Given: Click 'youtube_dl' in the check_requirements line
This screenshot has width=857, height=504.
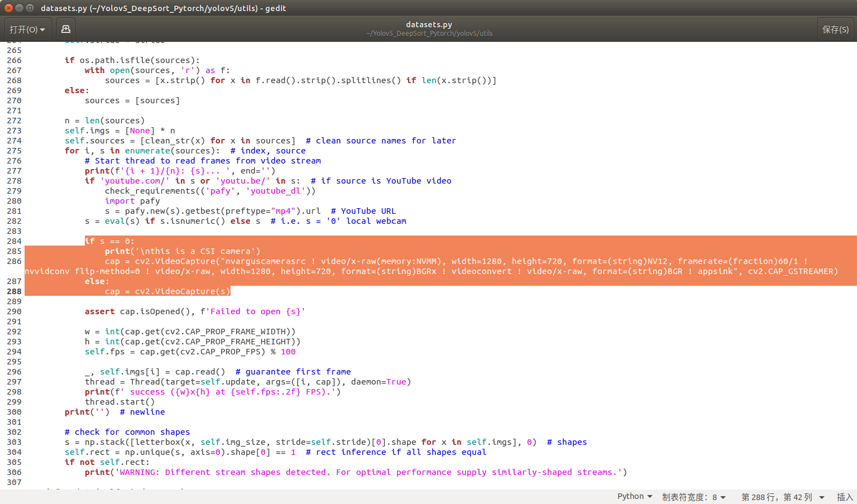Looking at the screenshot, I should pyautogui.click(x=276, y=191).
